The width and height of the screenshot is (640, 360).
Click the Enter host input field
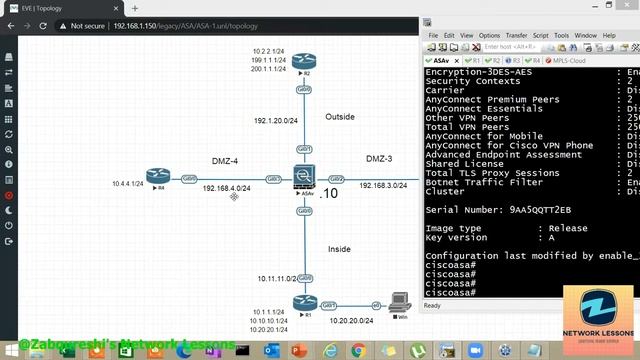[x=511, y=47]
